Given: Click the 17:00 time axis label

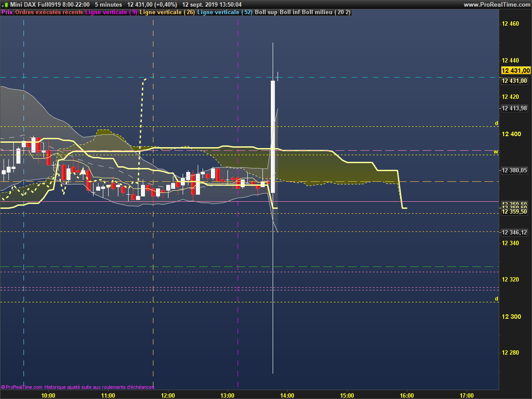Looking at the screenshot, I should pos(467,395).
